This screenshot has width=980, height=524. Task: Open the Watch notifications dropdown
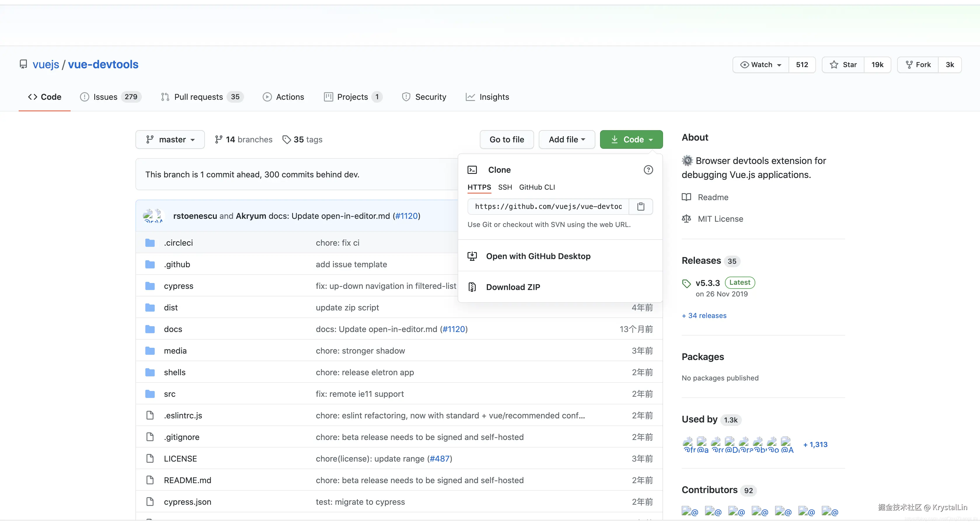click(761, 65)
